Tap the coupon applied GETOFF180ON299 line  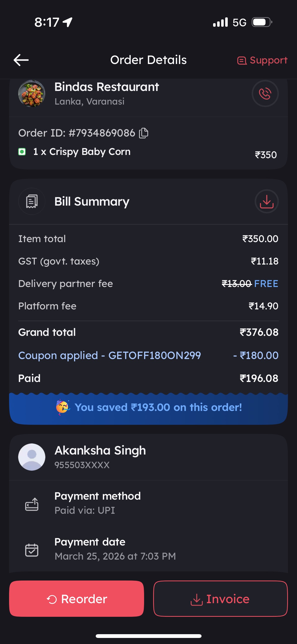coord(110,356)
